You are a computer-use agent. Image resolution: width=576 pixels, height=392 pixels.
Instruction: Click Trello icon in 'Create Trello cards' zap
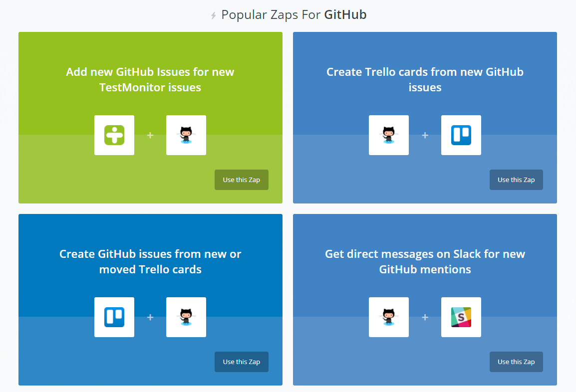(x=461, y=135)
